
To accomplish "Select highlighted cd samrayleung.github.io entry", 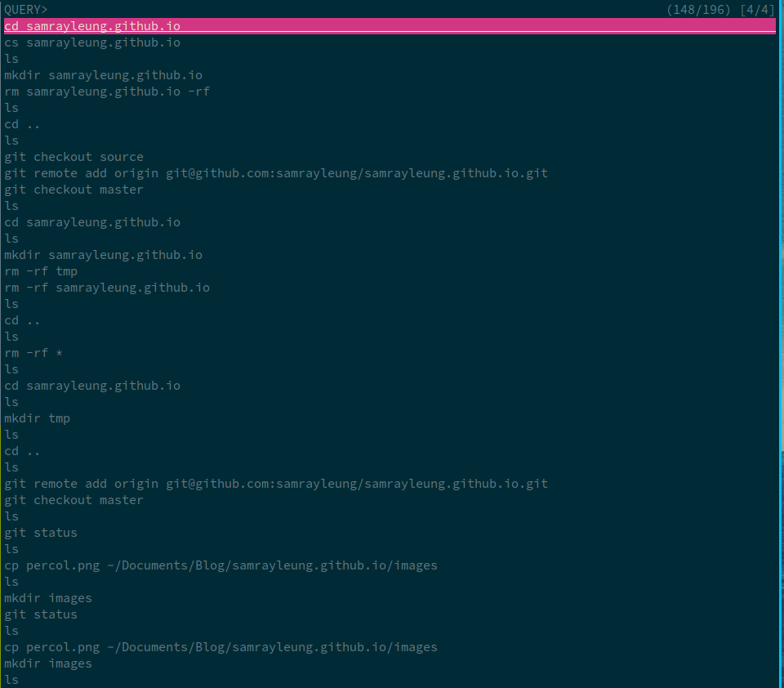I will 92,26.
